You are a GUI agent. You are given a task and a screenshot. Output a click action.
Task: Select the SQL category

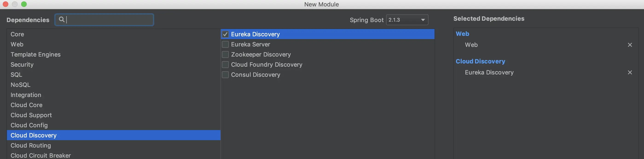113,75
